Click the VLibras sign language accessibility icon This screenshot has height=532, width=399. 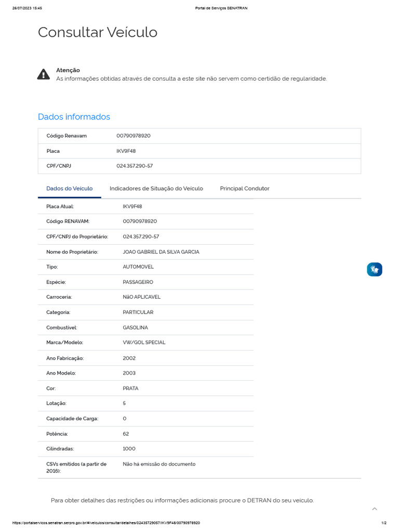(x=374, y=269)
